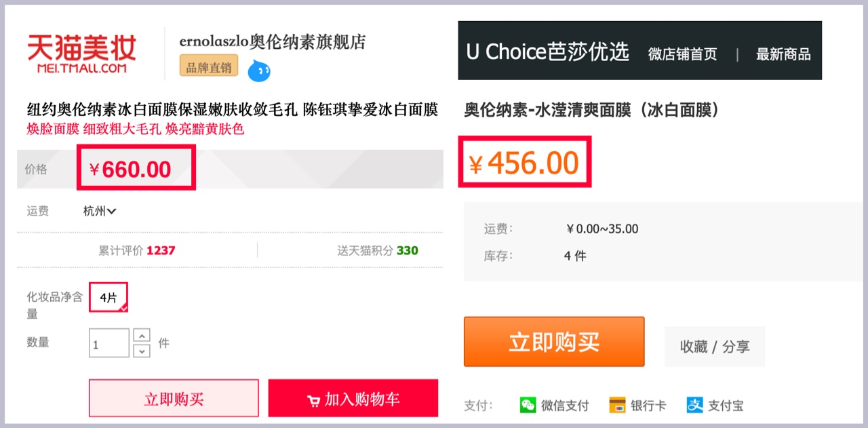The width and height of the screenshot is (868, 428).
Task: Add item via 加入购物车 button
Action: [353, 398]
